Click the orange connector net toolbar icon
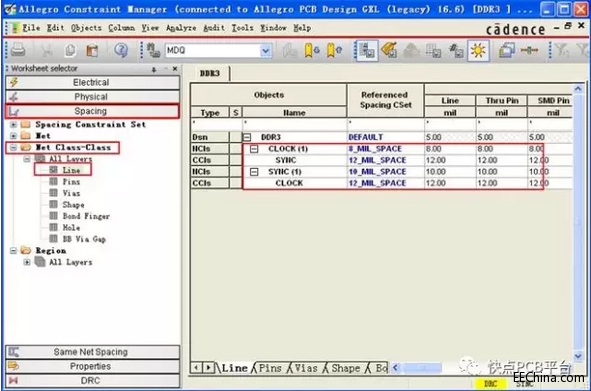The height and width of the screenshot is (391, 591). click(529, 50)
